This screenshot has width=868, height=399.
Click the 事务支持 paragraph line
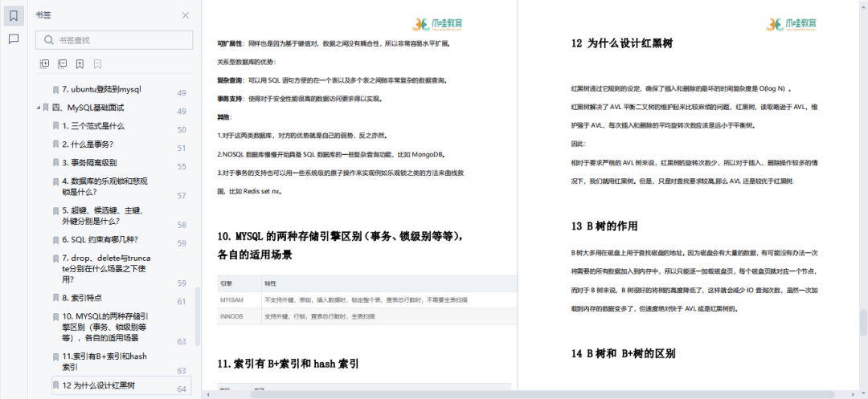pyautogui.click(x=300, y=99)
